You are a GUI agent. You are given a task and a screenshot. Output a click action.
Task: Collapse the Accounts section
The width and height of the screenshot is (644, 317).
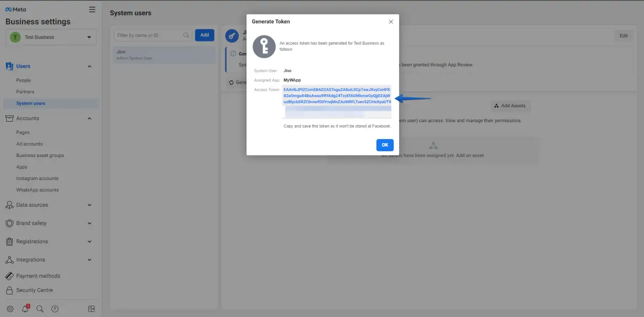[x=89, y=118]
